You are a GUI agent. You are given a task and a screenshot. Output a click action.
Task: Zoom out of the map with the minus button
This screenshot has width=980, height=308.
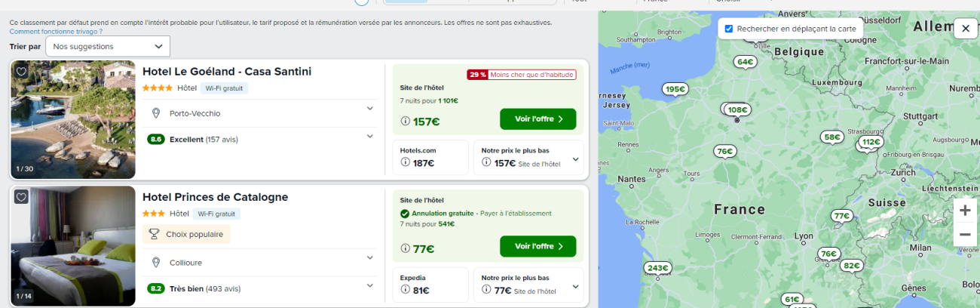point(965,235)
